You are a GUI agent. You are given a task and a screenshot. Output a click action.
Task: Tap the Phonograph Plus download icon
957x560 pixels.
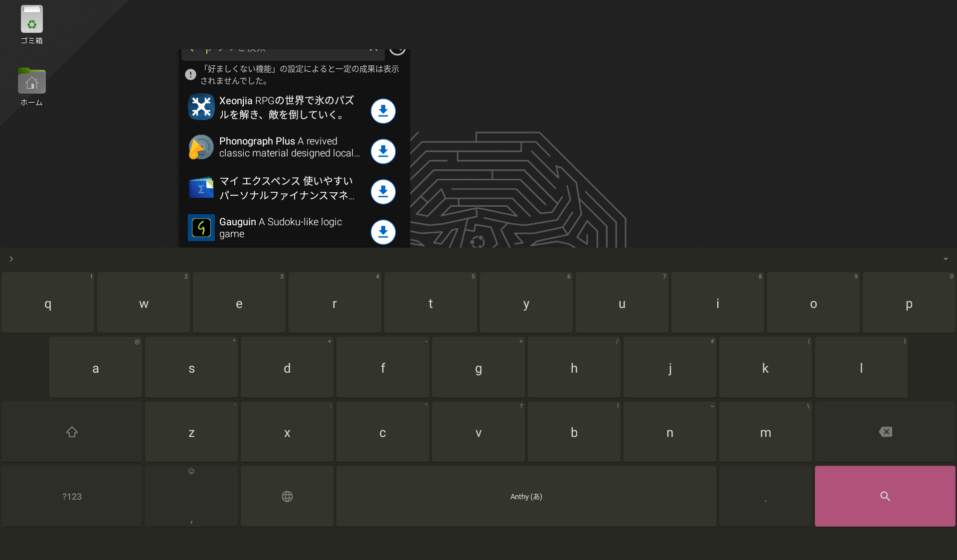[383, 151]
